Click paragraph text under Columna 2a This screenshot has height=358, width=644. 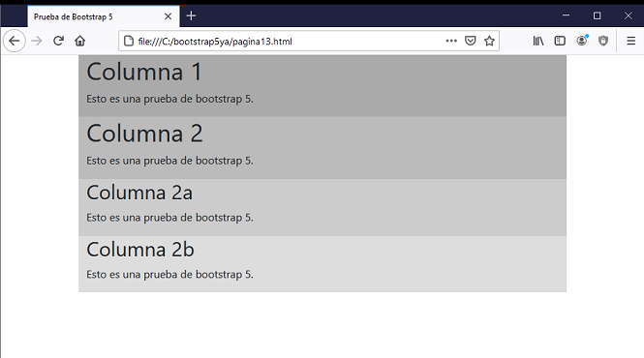pos(169,218)
